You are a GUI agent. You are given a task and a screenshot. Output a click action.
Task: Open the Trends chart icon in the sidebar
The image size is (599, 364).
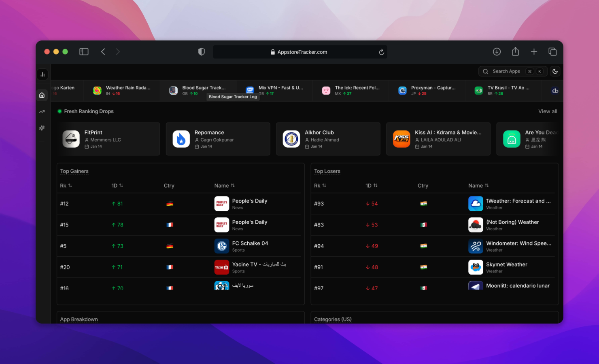pyautogui.click(x=42, y=111)
